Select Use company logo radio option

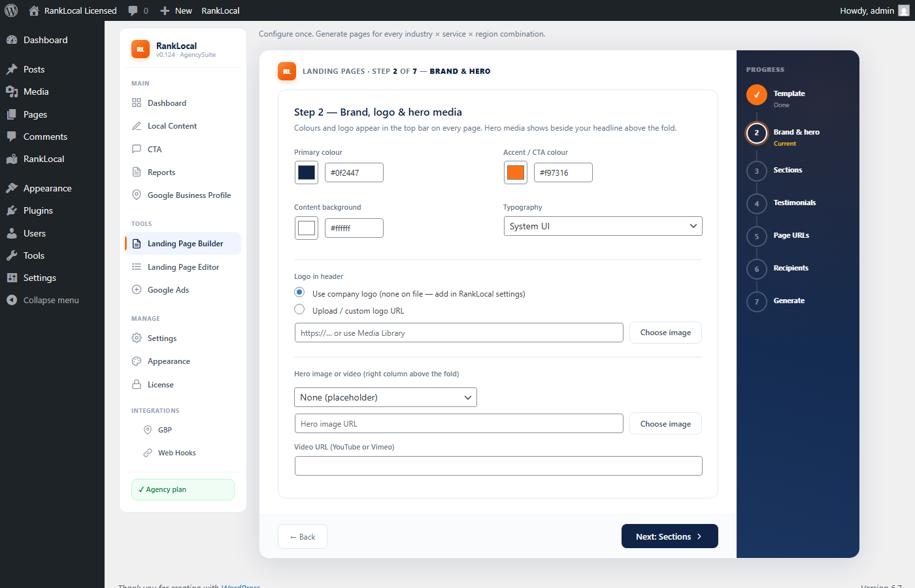tap(299, 292)
